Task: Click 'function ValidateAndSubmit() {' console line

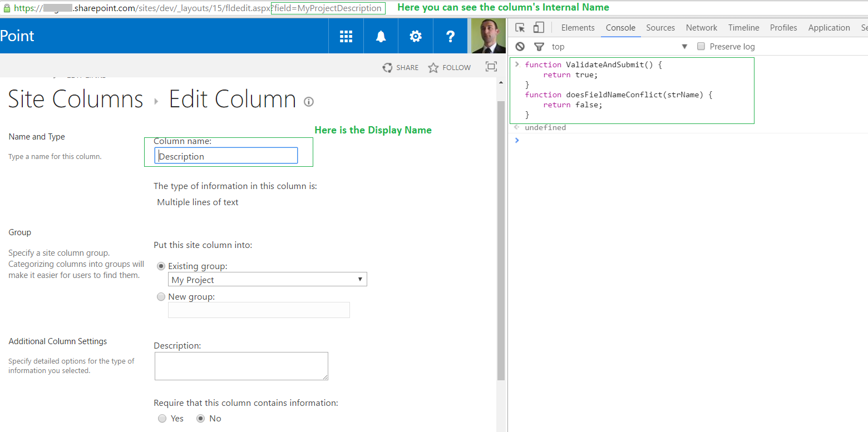Action: click(x=594, y=64)
